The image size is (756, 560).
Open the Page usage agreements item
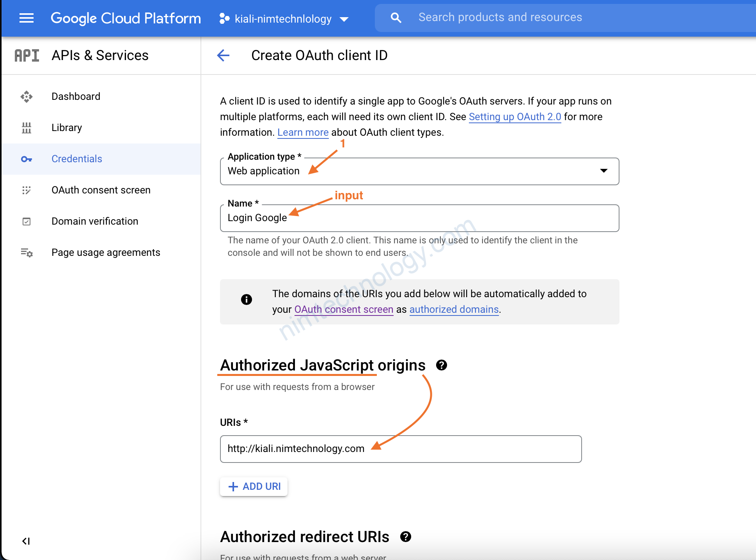[x=101, y=252]
